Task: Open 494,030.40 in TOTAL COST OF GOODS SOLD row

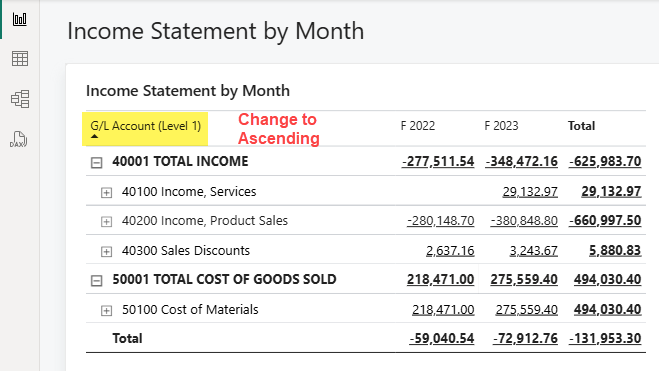Action: (x=608, y=279)
